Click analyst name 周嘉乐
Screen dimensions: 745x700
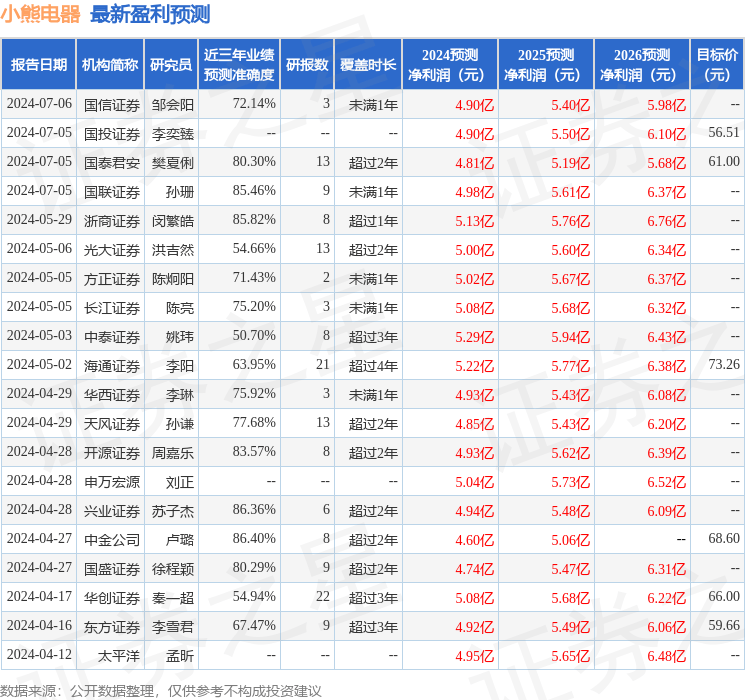pyautogui.click(x=173, y=452)
